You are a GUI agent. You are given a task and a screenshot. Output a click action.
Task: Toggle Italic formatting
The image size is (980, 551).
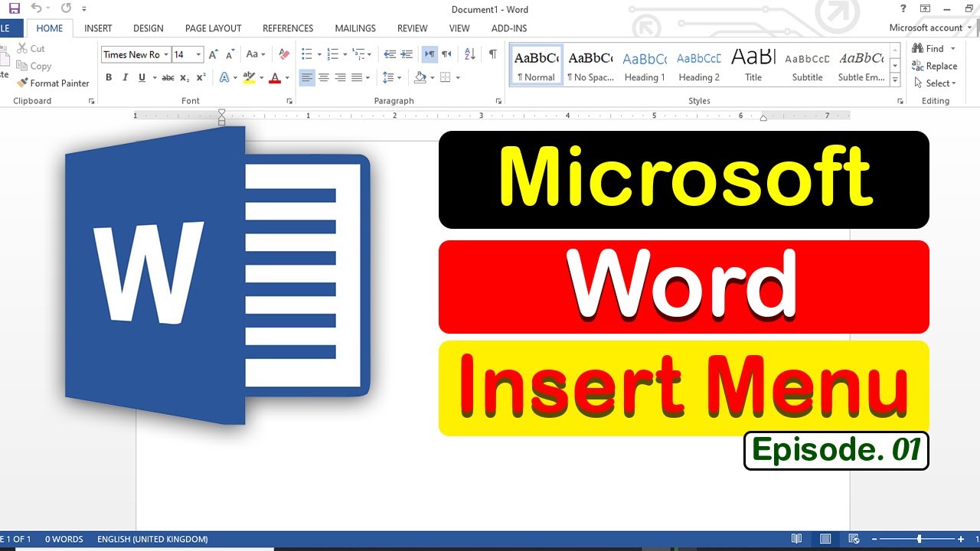coord(126,77)
